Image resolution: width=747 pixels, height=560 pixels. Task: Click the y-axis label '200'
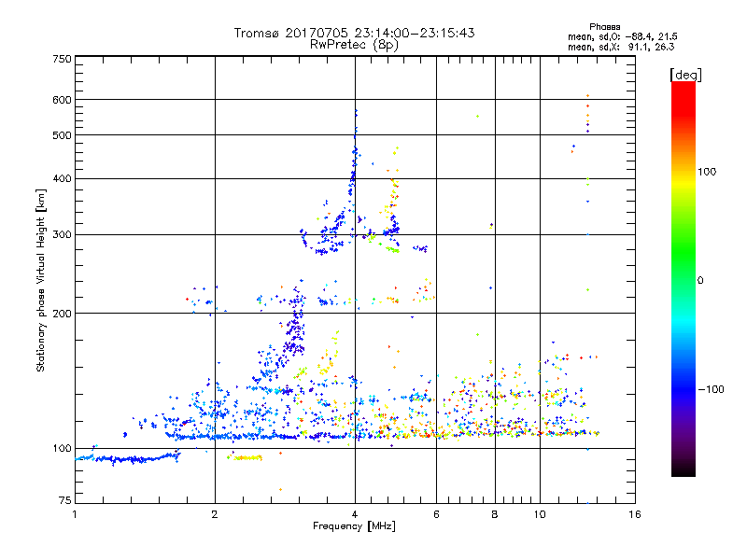tap(62, 314)
